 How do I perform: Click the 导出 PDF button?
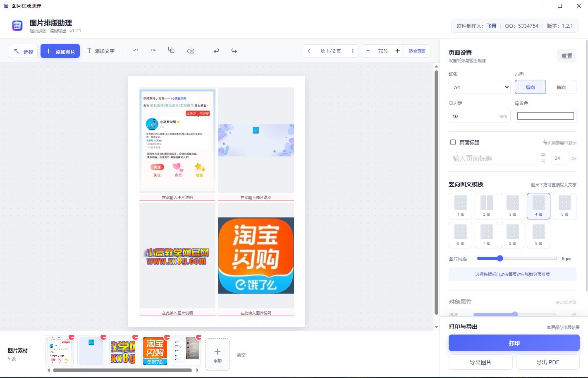(x=547, y=362)
